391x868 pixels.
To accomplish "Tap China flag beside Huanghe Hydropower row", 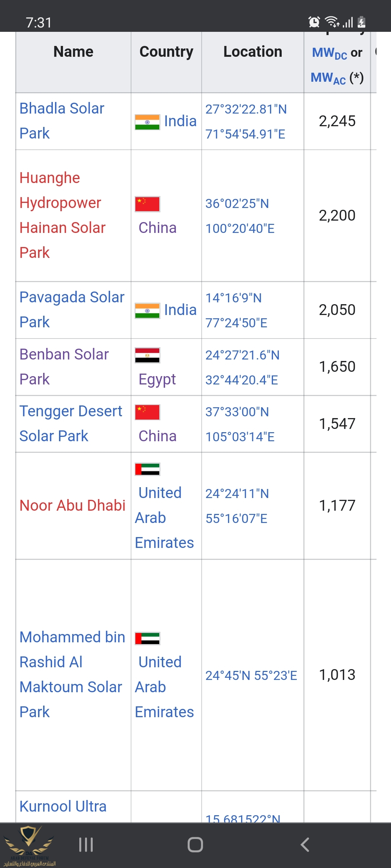I will pos(147,204).
